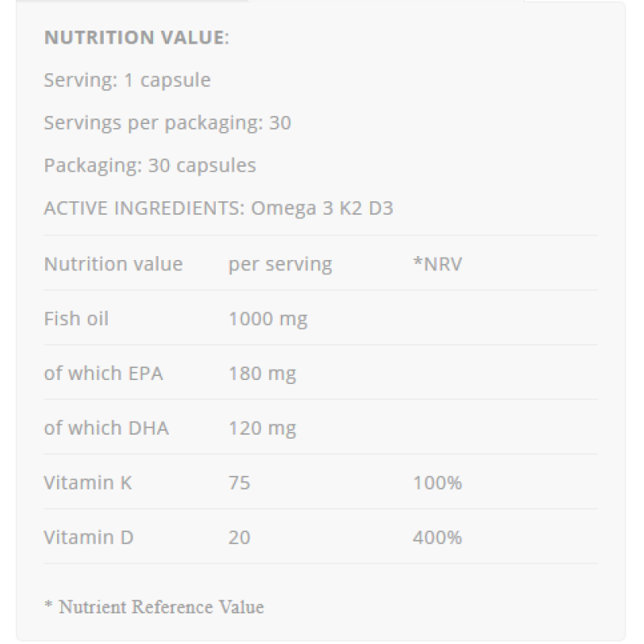Click the 'Nutrition value' column header
This screenshot has width=644, height=644.
point(113,264)
